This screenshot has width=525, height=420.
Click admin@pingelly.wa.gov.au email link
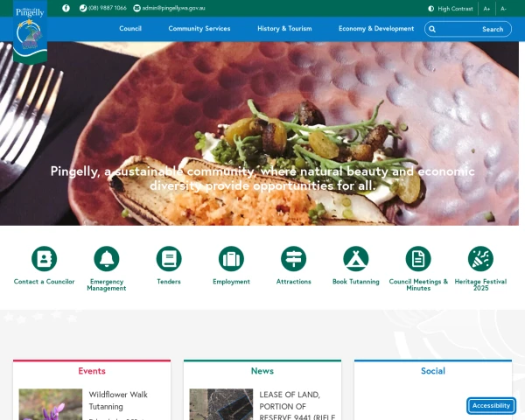(173, 8)
